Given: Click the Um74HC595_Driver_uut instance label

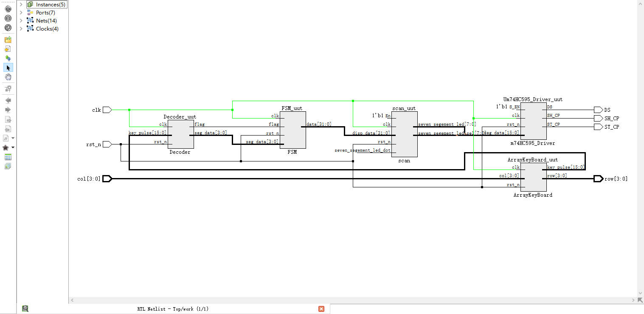Looking at the screenshot, I should [534, 99].
